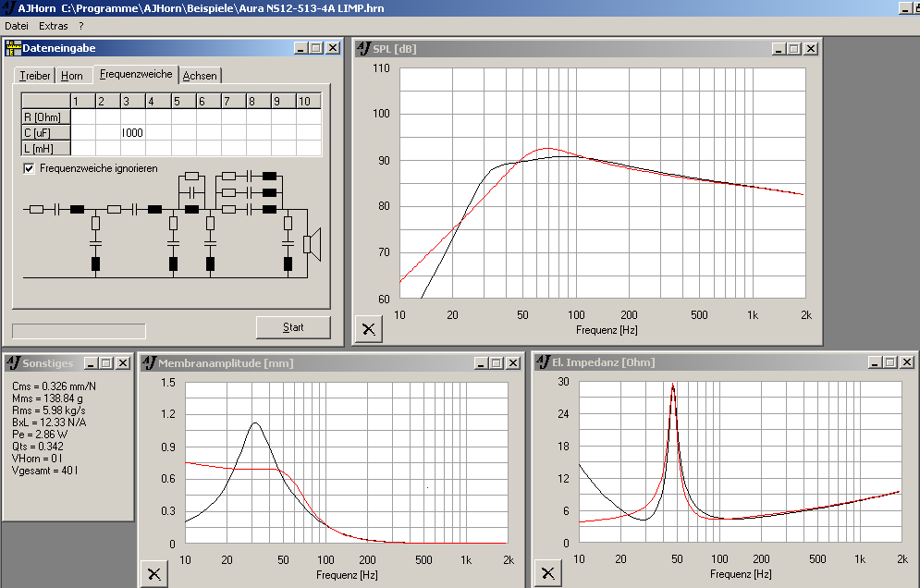Viewport: 920px width, 588px height.
Task: Click the AJ icon of the Sonstiges window
Action: [x=12, y=363]
